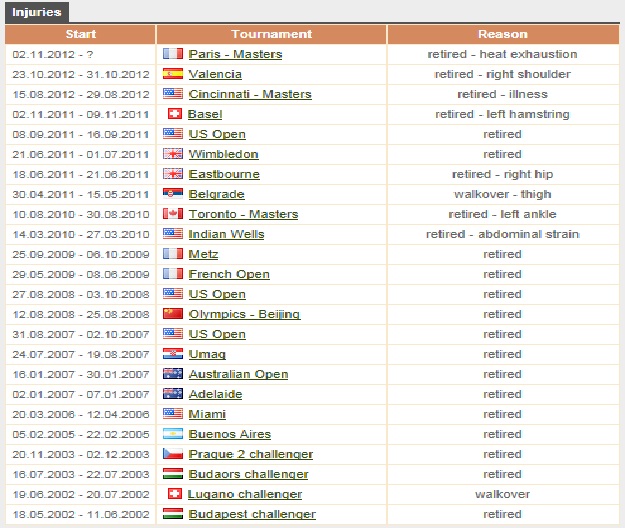Open the Adelaide tournament link
This screenshot has width=625, height=528.
click(x=215, y=394)
